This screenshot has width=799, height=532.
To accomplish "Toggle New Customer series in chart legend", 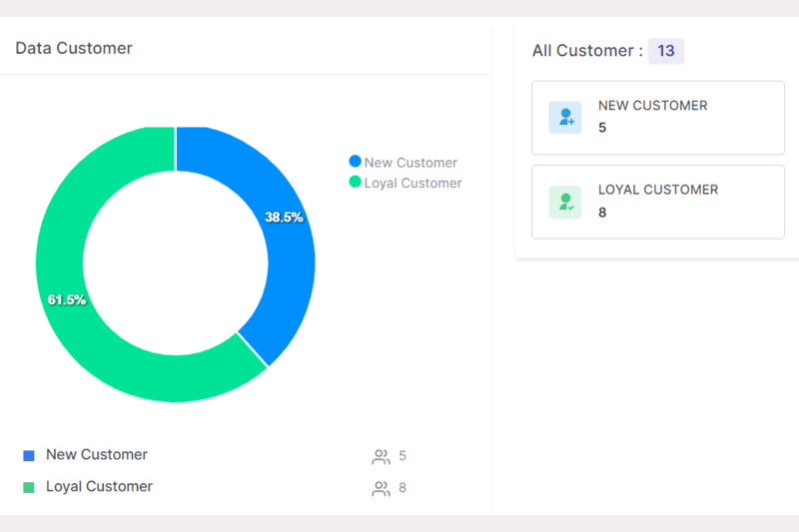I will tap(410, 163).
